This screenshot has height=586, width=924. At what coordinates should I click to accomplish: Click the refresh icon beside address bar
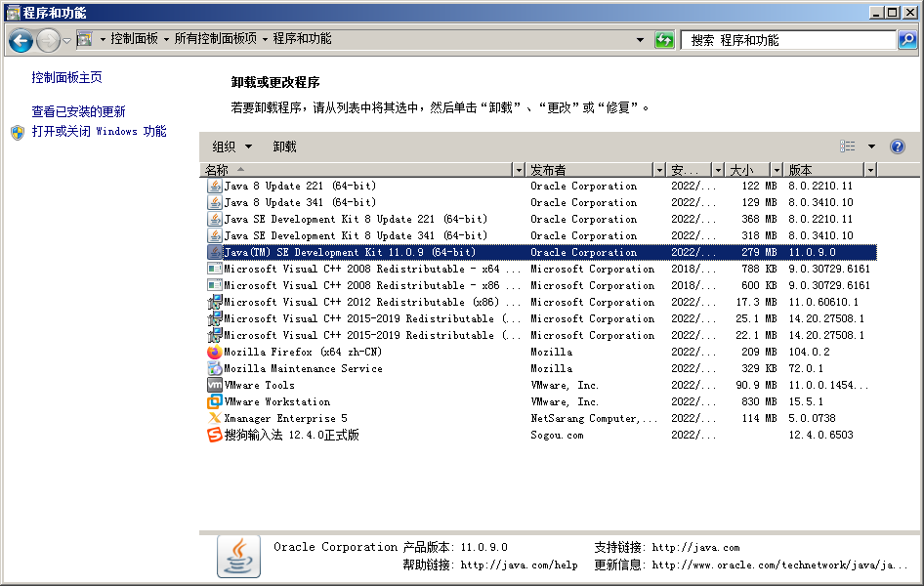pos(664,40)
